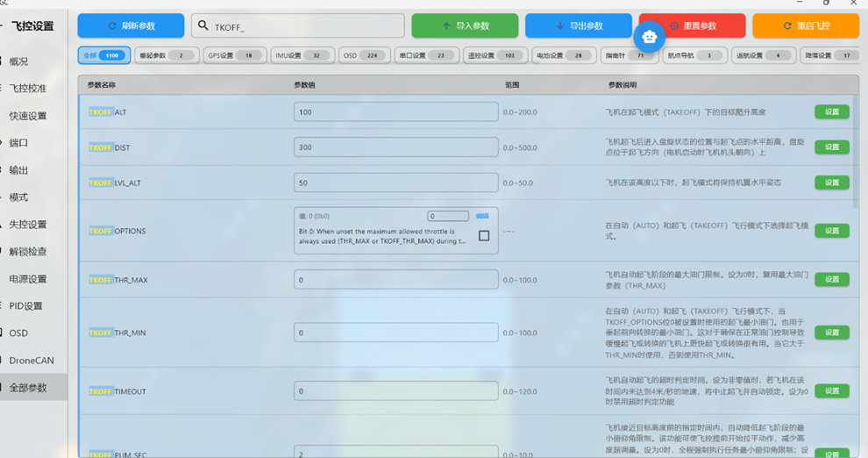Click the 刷新参数 refresh parameters button
868x458 pixels.
(131, 26)
